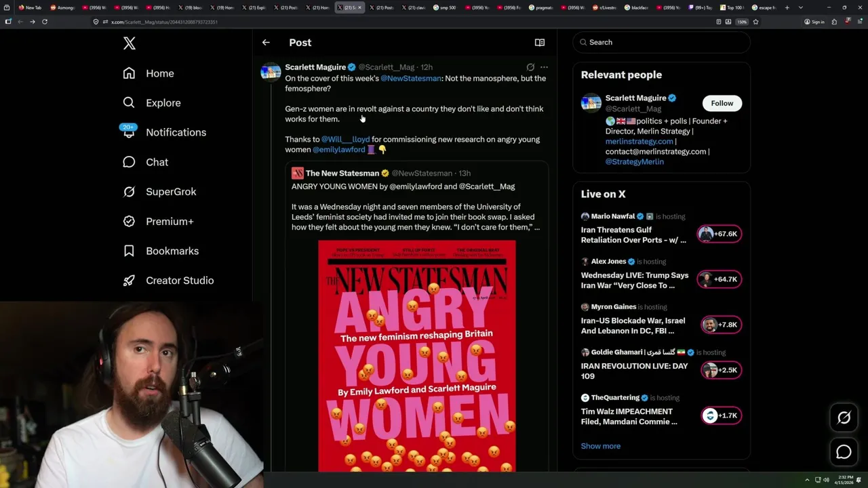Go back in browser navigation
The height and width of the screenshot is (488, 868).
pos(20,22)
